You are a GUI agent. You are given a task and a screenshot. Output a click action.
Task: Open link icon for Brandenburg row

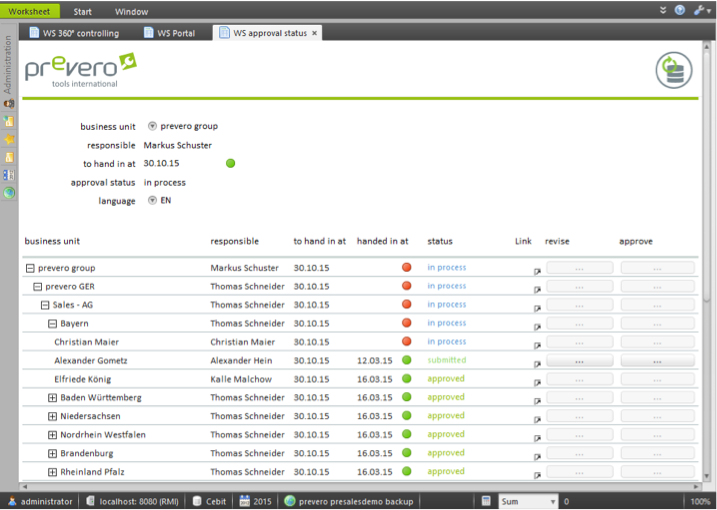point(537,456)
